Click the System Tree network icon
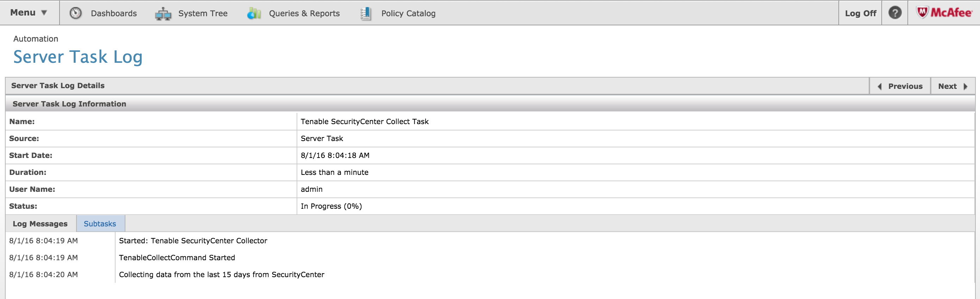 click(x=163, y=13)
